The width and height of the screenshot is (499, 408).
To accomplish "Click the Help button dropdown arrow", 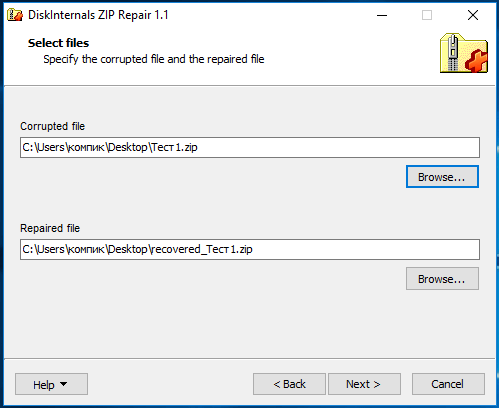I will [x=63, y=384].
